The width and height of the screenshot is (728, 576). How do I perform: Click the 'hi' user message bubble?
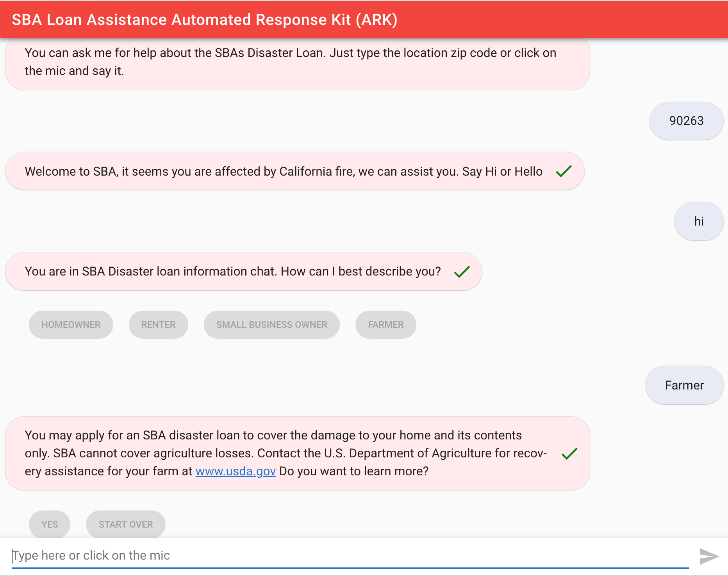coord(699,221)
